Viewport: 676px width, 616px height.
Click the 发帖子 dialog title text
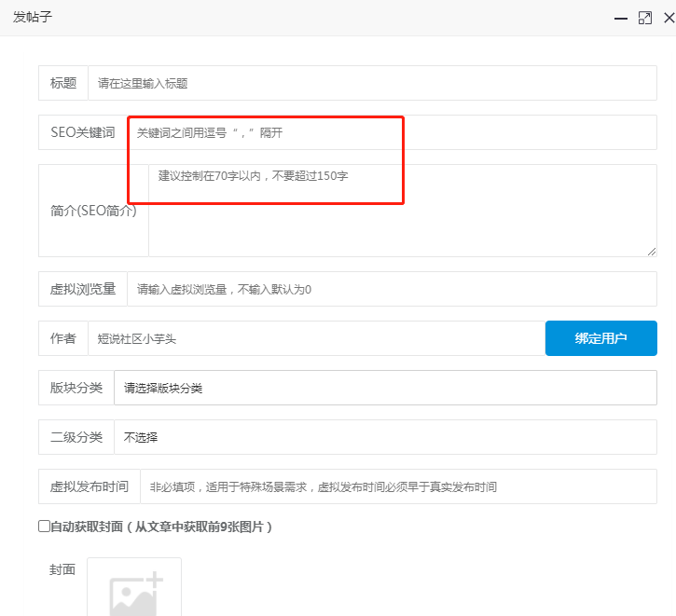pyautogui.click(x=33, y=17)
